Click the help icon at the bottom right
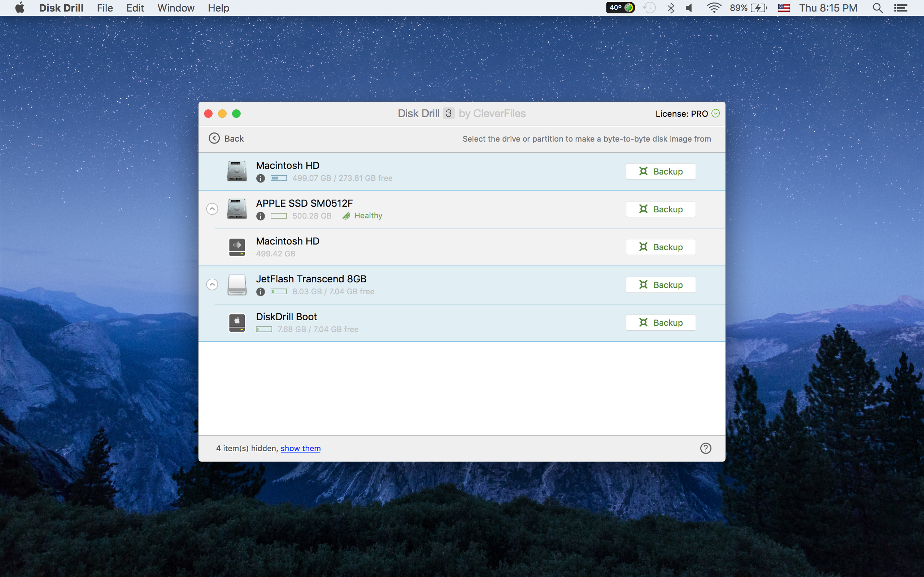The height and width of the screenshot is (577, 924). click(705, 448)
